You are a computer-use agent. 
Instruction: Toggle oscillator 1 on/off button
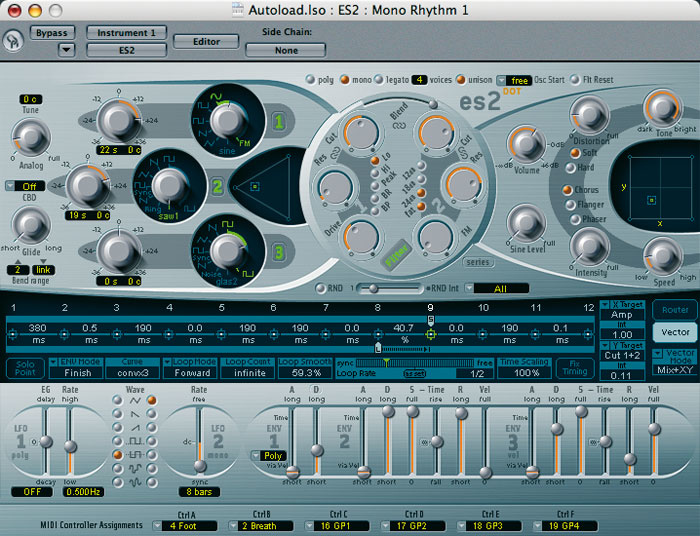click(x=278, y=123)
